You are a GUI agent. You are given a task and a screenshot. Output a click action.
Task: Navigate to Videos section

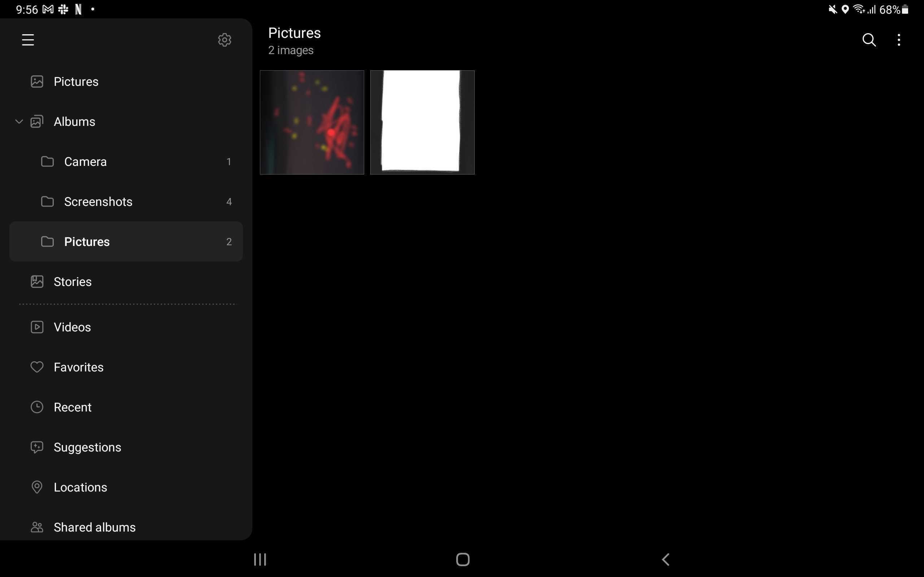point(72,327)
